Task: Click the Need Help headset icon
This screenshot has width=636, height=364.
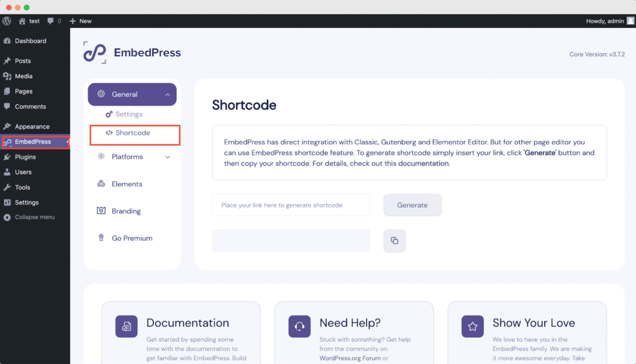Action: click(299, 326)
